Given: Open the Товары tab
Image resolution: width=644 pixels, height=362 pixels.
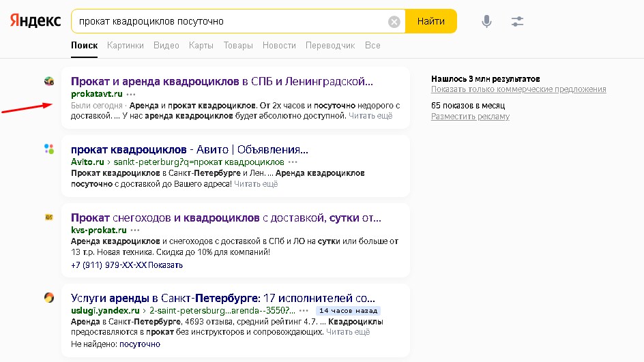Looking at the screenshot, I should pos(238,45).
